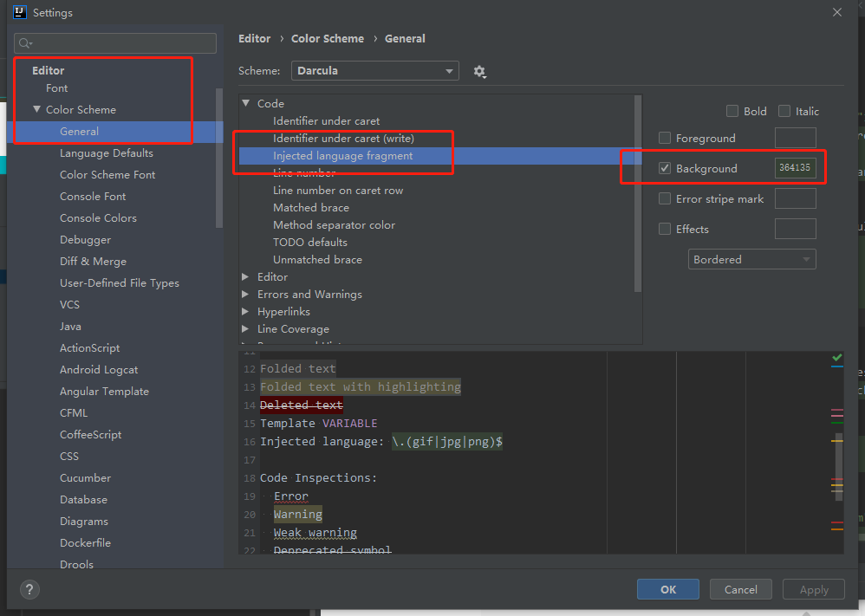The height and width of the screenshot is (616, 865).
Task: Expand the Hyperlinks node
Action: 245,312
